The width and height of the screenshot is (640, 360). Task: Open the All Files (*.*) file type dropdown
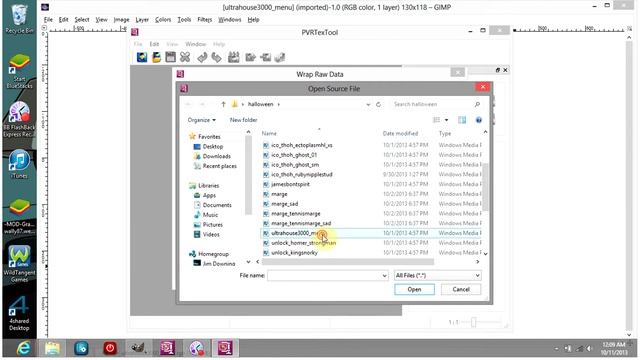click(438, 276)
